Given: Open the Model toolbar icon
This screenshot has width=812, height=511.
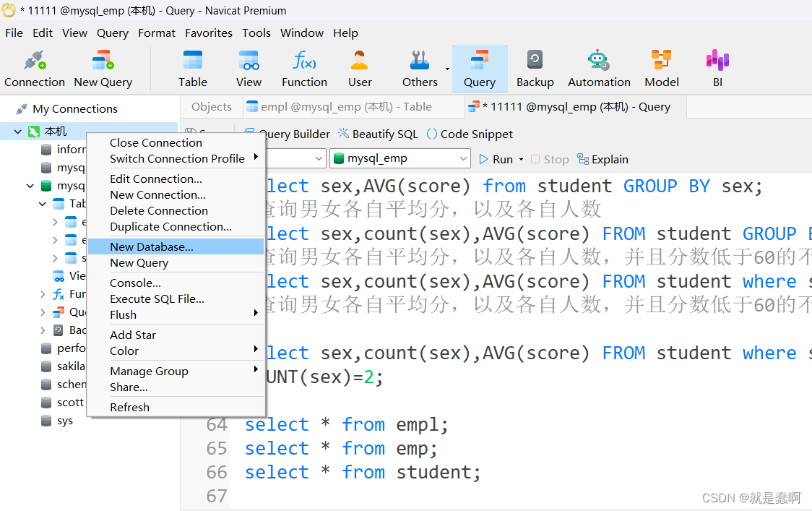Looking at the screenshot, I should click(661, 69).
